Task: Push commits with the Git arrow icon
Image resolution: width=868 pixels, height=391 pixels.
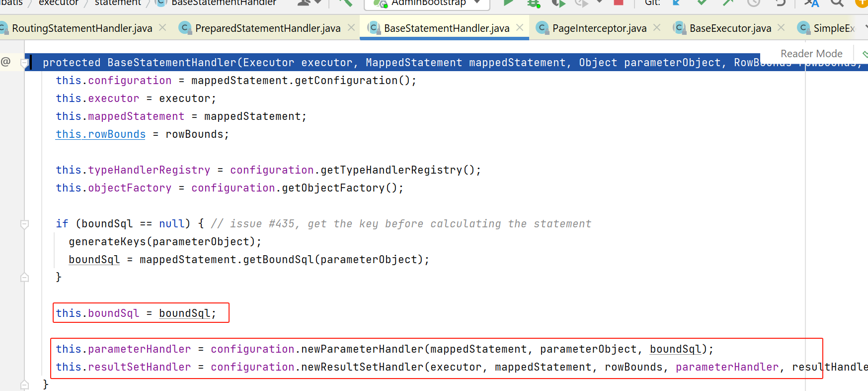Action: point(728,2)
